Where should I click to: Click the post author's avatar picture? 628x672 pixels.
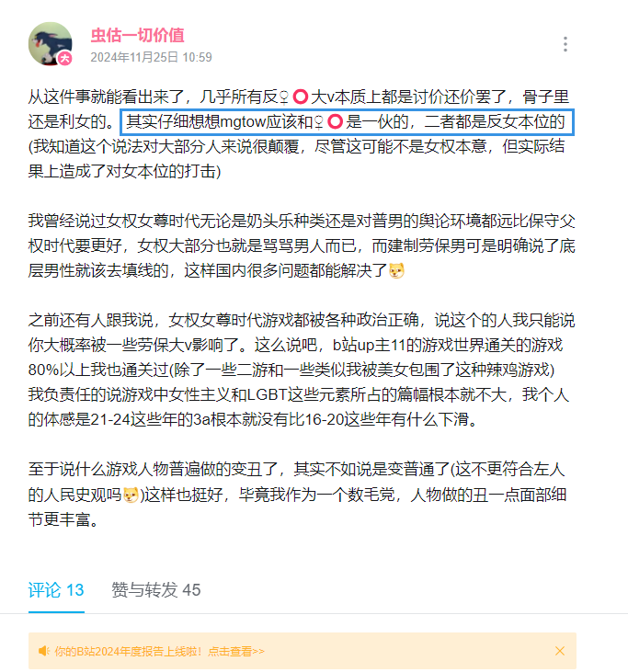point(51,44)
